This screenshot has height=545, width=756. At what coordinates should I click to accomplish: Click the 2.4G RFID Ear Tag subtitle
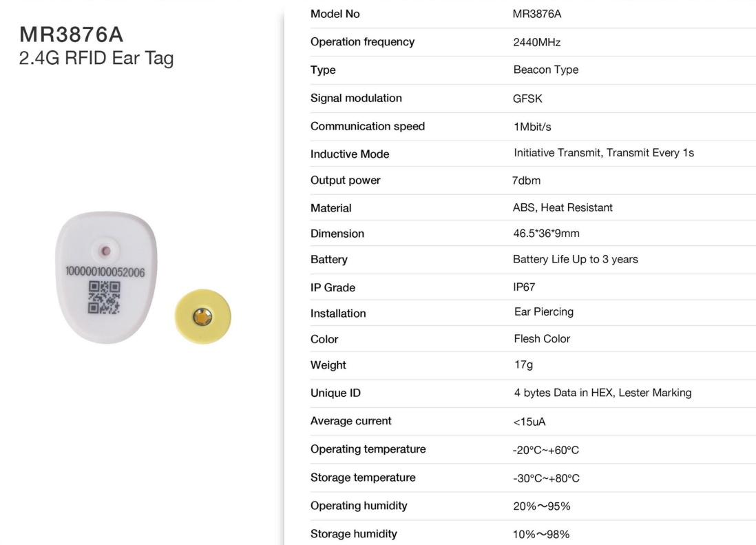[x=96, y=59]
